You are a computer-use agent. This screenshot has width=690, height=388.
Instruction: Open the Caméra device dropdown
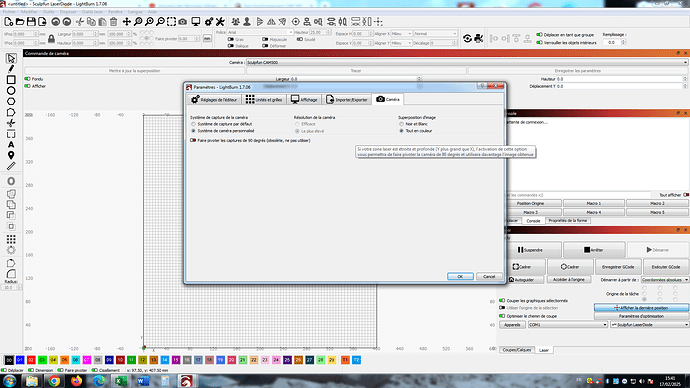coord(466,62)
